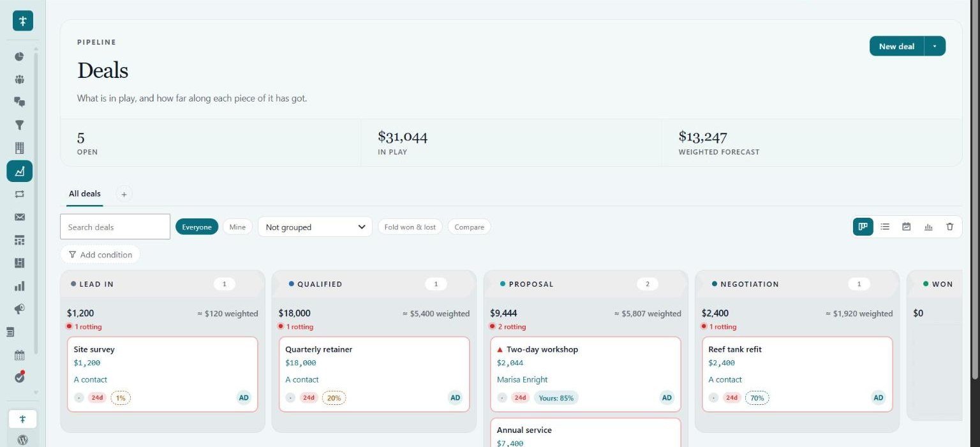Open the Not grouped dropdown

[315, 227]
